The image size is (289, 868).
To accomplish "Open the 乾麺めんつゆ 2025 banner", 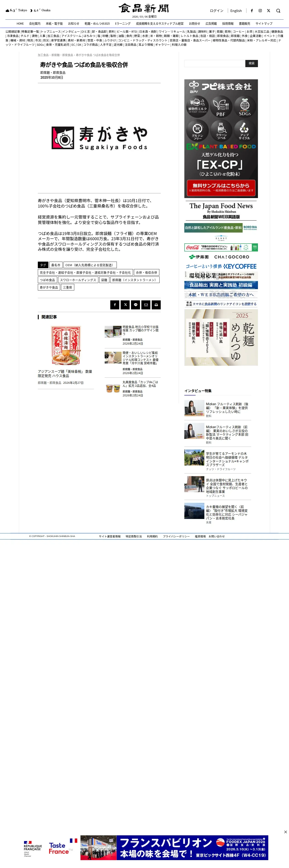I will tap(221, 337).
